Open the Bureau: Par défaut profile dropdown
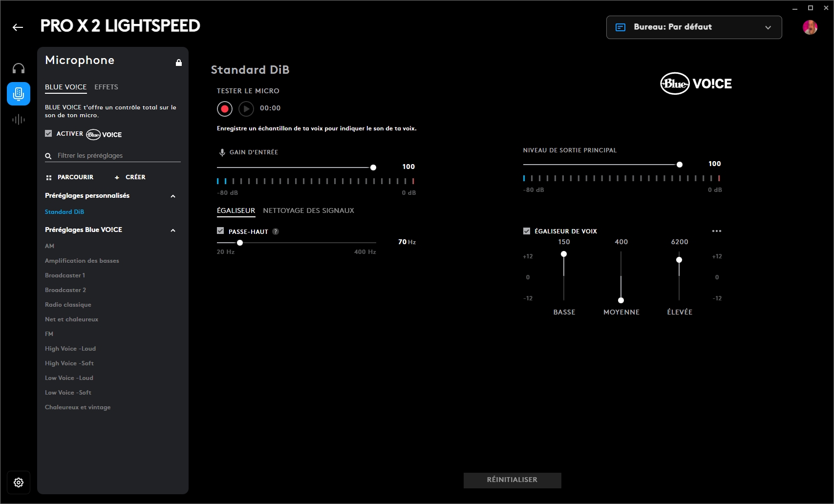Image resolution: width=834 pixels, height=504 pixels. (x=694, y=27)
